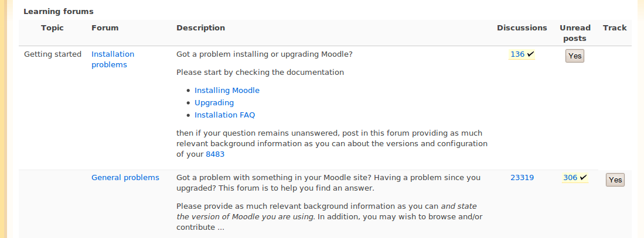This screenshot has width=644, height=238.
Task: Click the Unread posts column header
Action: coord(575,33)
